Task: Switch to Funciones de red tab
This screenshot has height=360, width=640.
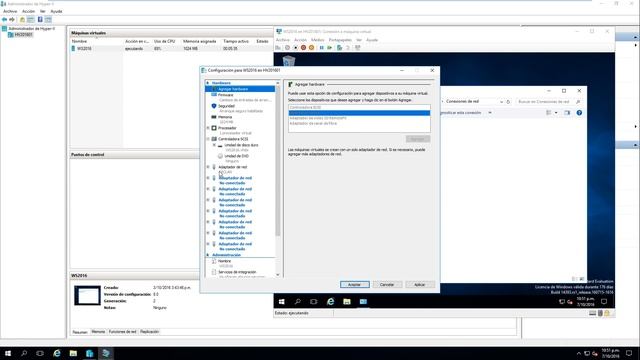Action: coord(122,332)
